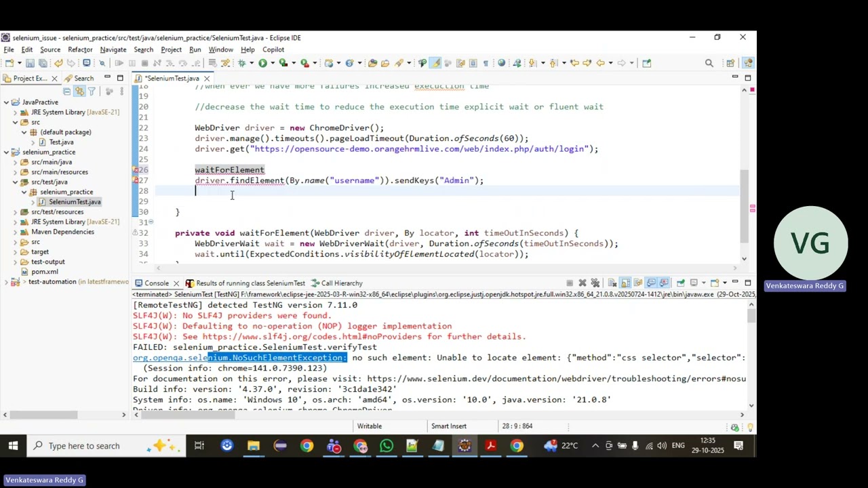Click the Project Explorer filter funnel icon
The image size is (868, 488).
92,91
